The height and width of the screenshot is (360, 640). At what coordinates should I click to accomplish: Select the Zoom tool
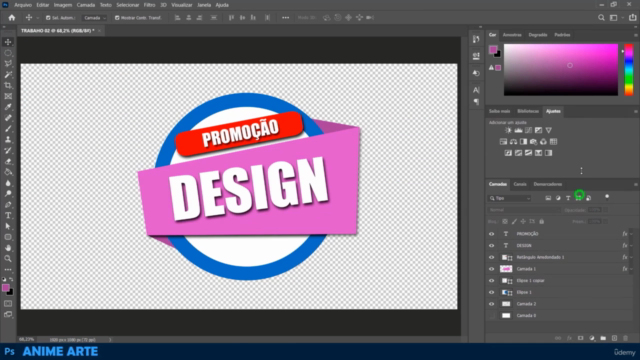pos(8,259)
